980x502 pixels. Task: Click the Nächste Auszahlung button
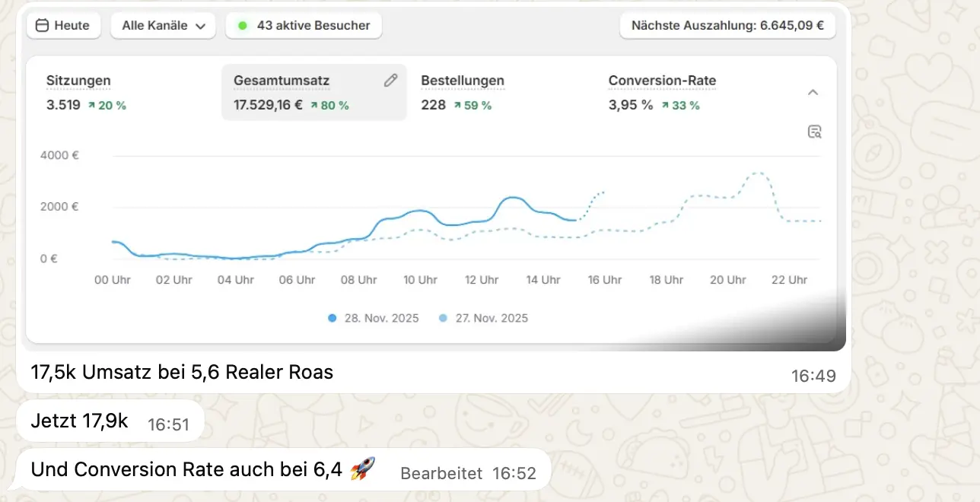(727, 25)
